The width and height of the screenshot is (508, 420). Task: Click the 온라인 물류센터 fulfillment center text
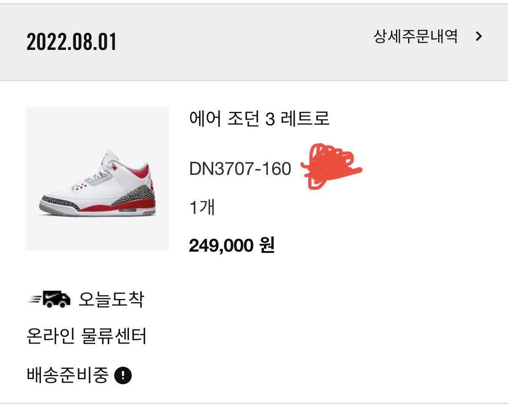(86, 336)
